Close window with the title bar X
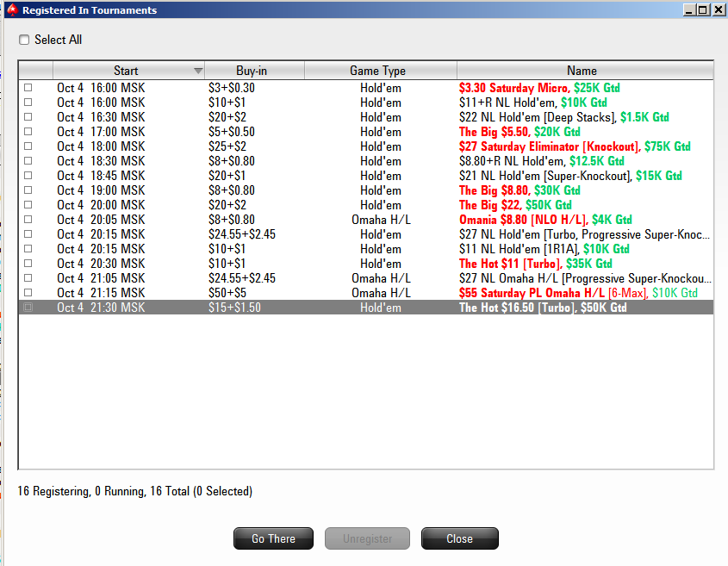The height and width of the screenshot is (566, 728). (719, 9)
